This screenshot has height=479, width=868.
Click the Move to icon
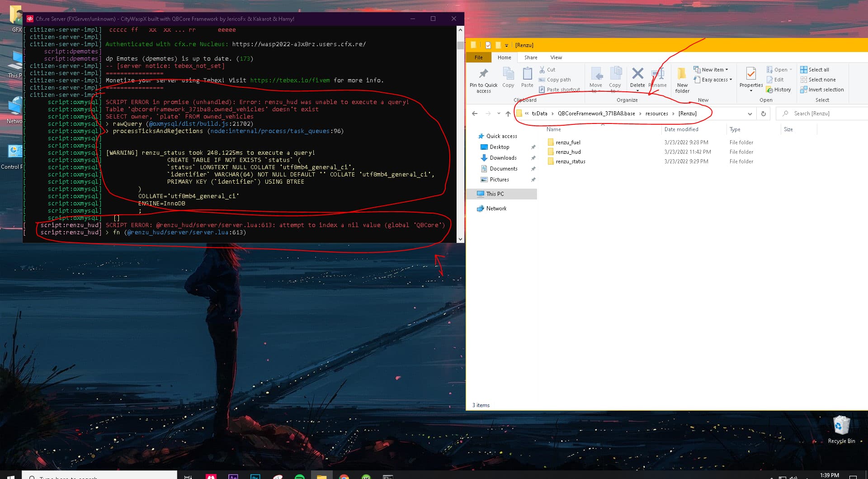[596, 75]
